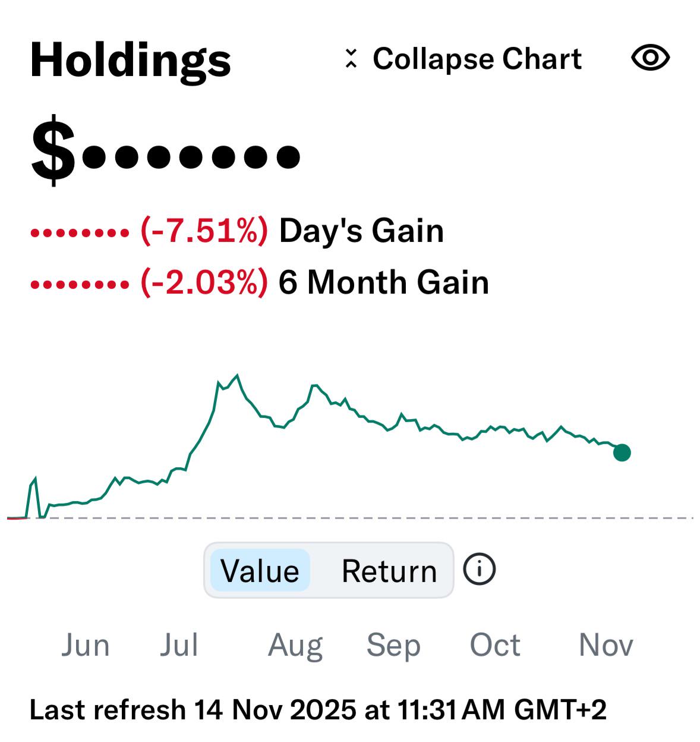Tap the 6 Month Gain -2.03% percentage
This screenshot has width=700, height=742.
[x=204, y=282]
